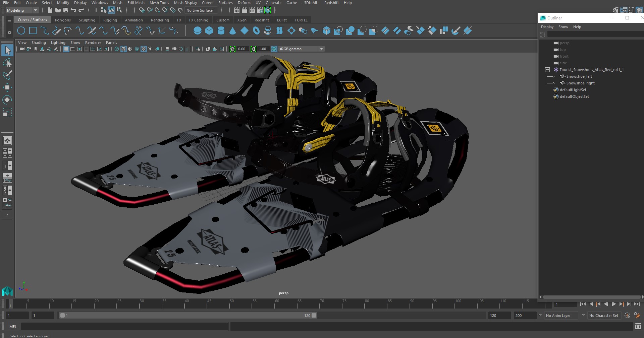Select Snowshoe_right in the Outliner
This screenshot has width=644, height=338.
(580, 83)
